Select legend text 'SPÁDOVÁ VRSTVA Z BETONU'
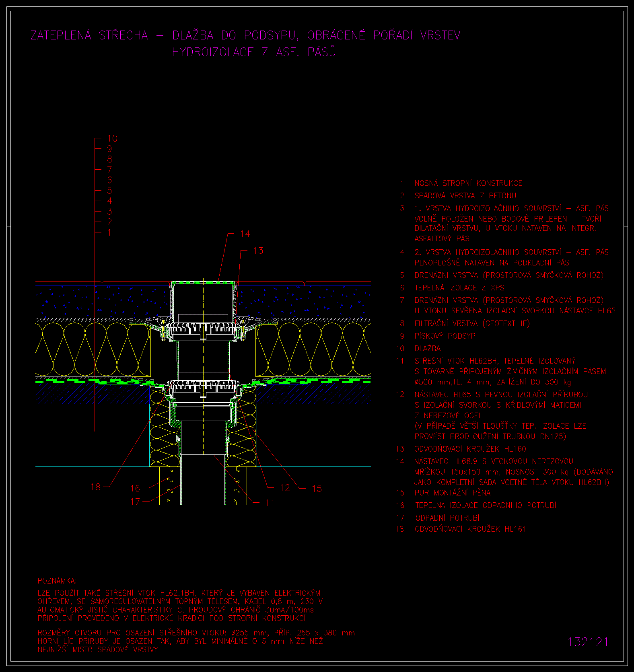The image size is (634, 672). [465, 196]
